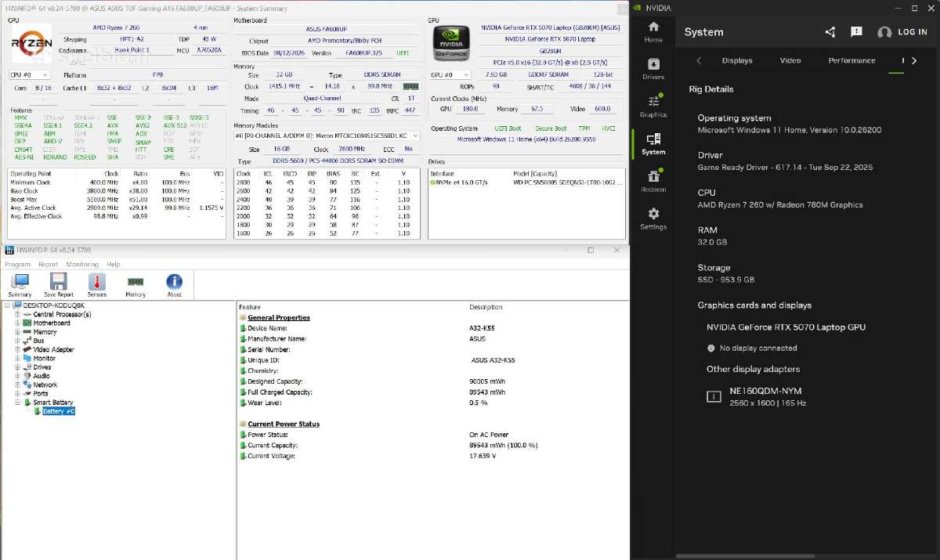Open the Help menu in HWiNFO
The height and width of the screenshot is (560, 940).
pyautogui.click(x=114, y=265)
